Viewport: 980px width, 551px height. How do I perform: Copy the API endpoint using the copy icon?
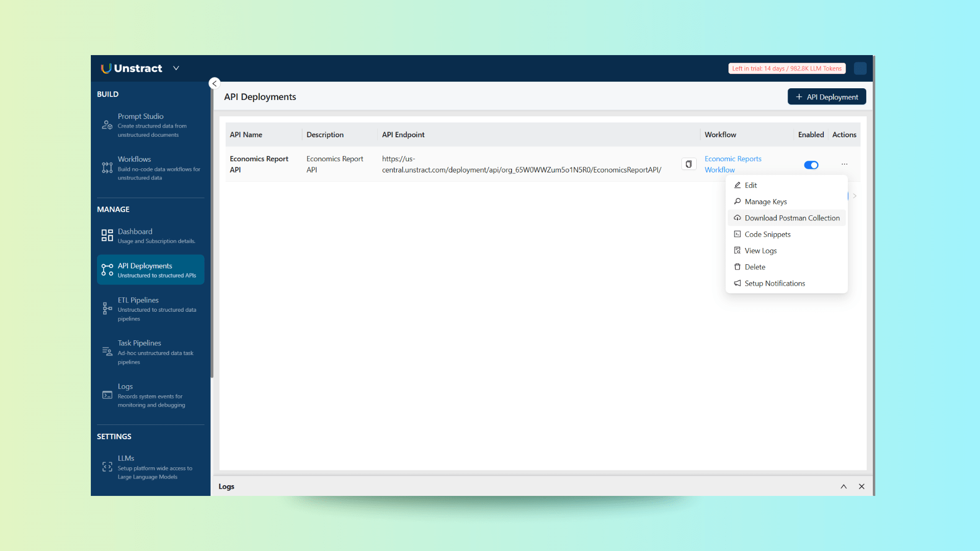(689, 164)
